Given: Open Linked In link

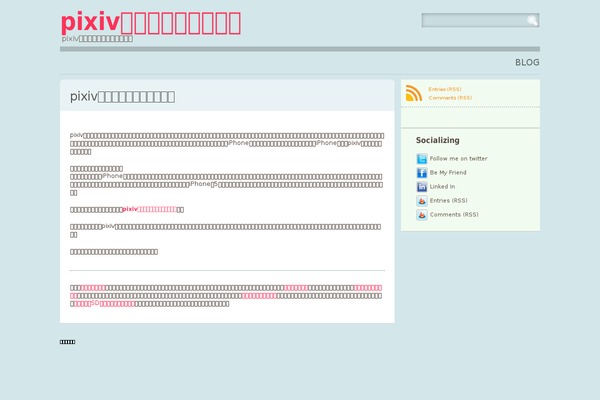Looking at the screenshot, I should coord(442,186).
